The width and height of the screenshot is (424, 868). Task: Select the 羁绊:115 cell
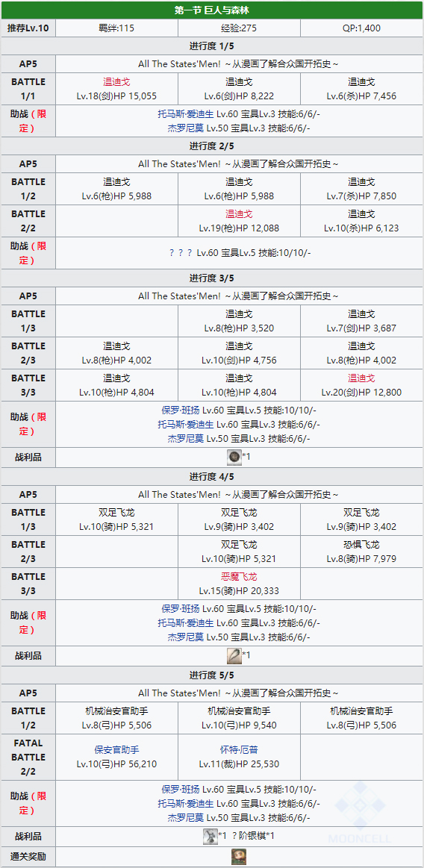[116, 28]
